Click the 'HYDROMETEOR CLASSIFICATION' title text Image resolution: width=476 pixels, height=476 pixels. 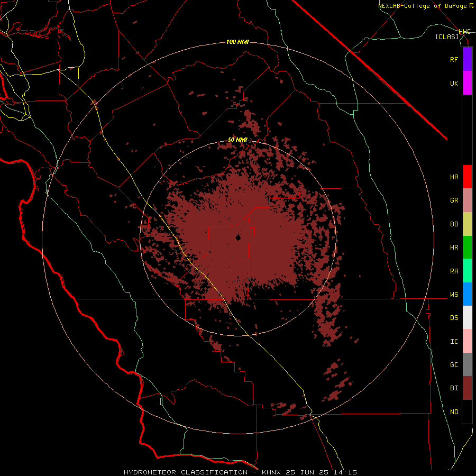click(x=186, y=472)
